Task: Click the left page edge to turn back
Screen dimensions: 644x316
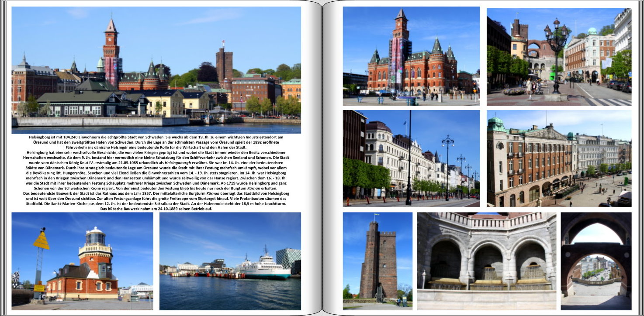Action: [x=3, y=158]
